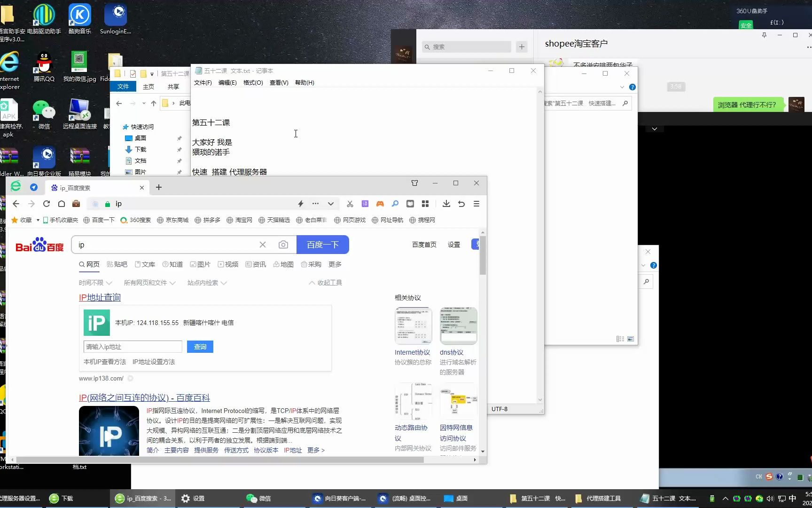
Task: Open the 帮助(H) menu in Notepad
Action: click(x=304, y=83)
